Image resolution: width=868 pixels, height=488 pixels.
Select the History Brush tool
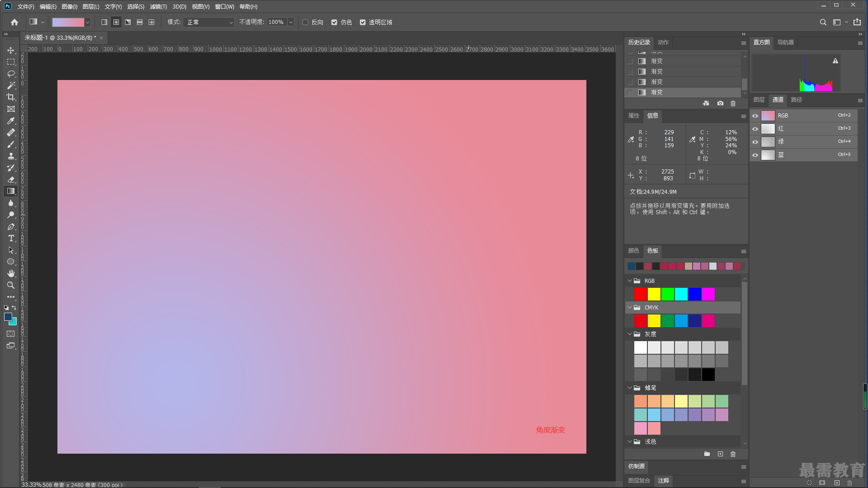[11, 168]
